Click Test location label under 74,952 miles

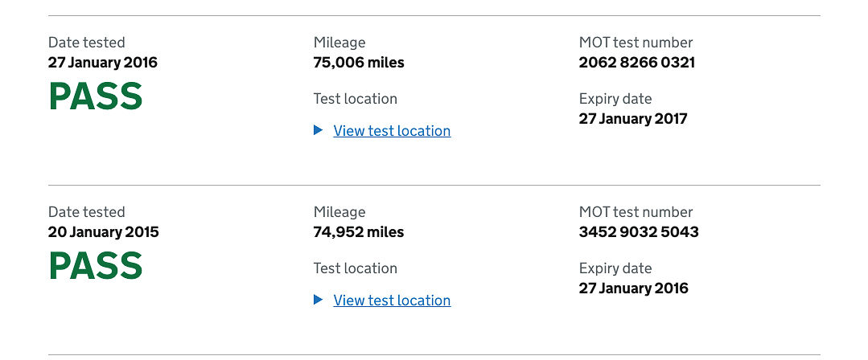pyautogui.click(x=356, y=268)
